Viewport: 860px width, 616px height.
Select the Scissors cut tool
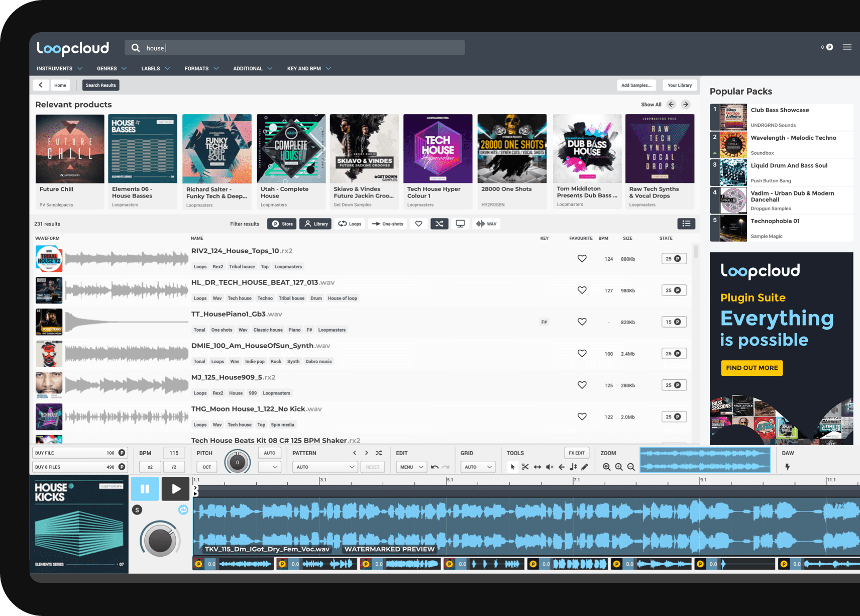tap(525, 467)
